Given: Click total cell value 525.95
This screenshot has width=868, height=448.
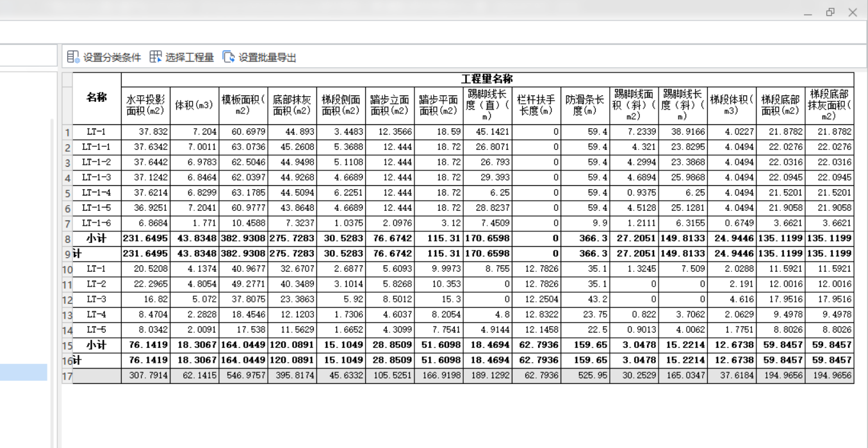Looking at the screenshot, I should coord(585,376).
